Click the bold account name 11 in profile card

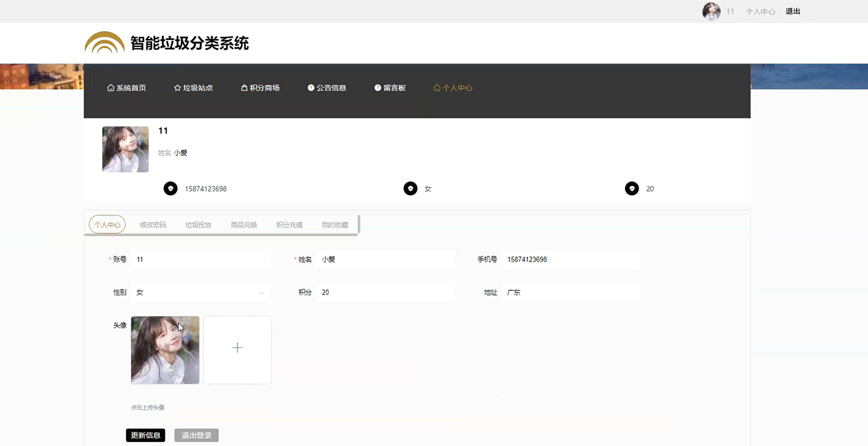(x=163, y=131)
